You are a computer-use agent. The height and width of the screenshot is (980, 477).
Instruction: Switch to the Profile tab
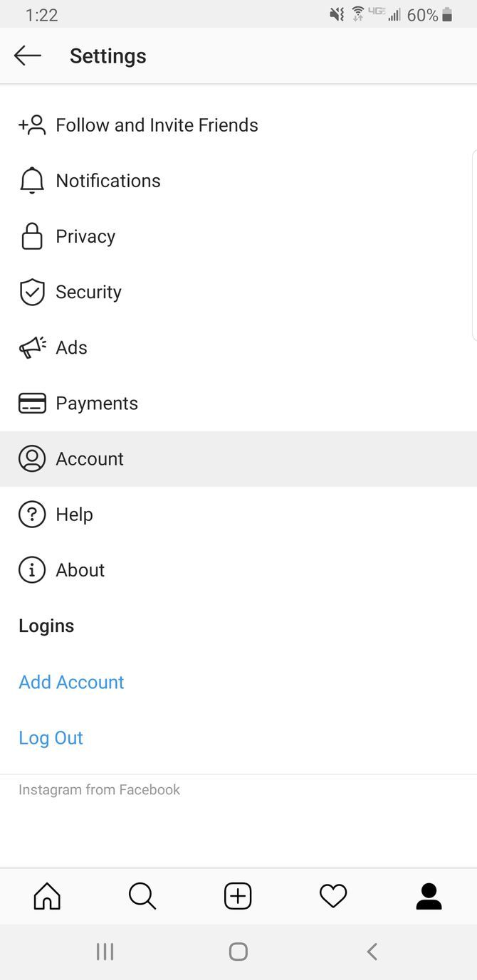pyautogui.click(x=429, y=896)
